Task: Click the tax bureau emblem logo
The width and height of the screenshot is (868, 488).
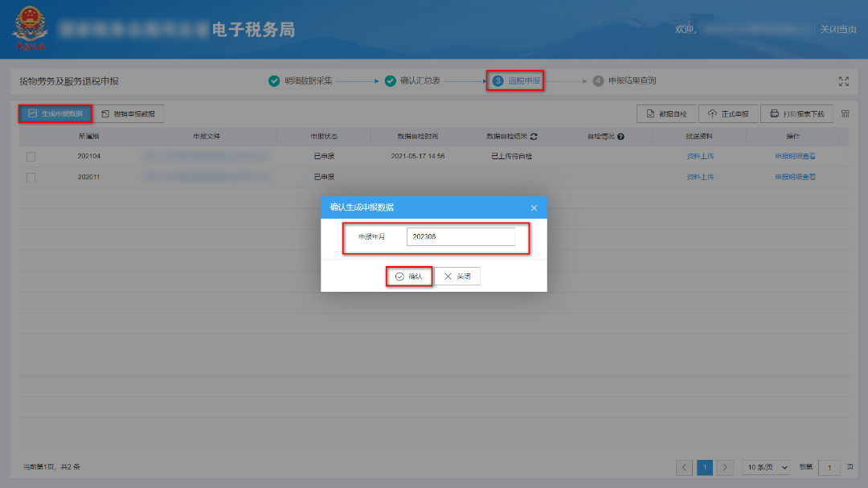Action: tap(30, 29)
